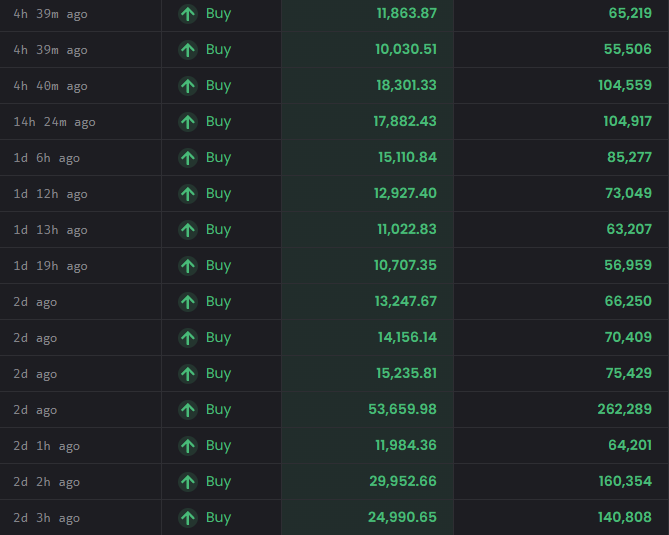Select the value 10,030.51

tap(406, 49)
